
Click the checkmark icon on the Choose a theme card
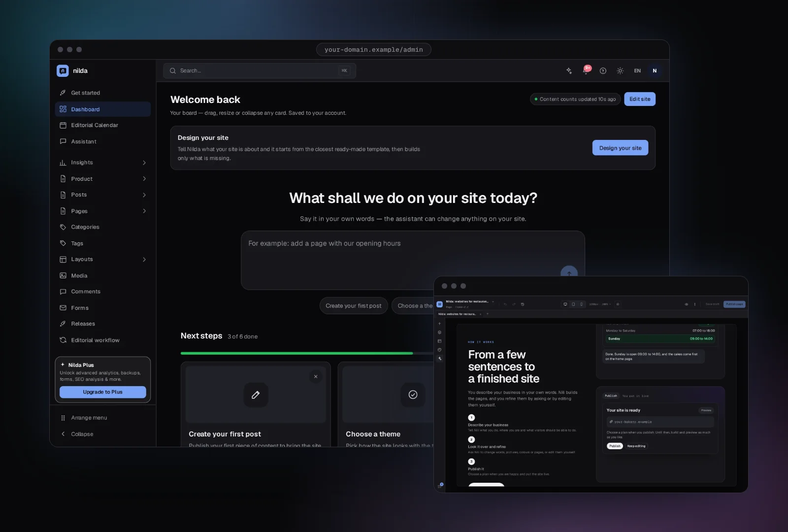[x=413, y=395]
